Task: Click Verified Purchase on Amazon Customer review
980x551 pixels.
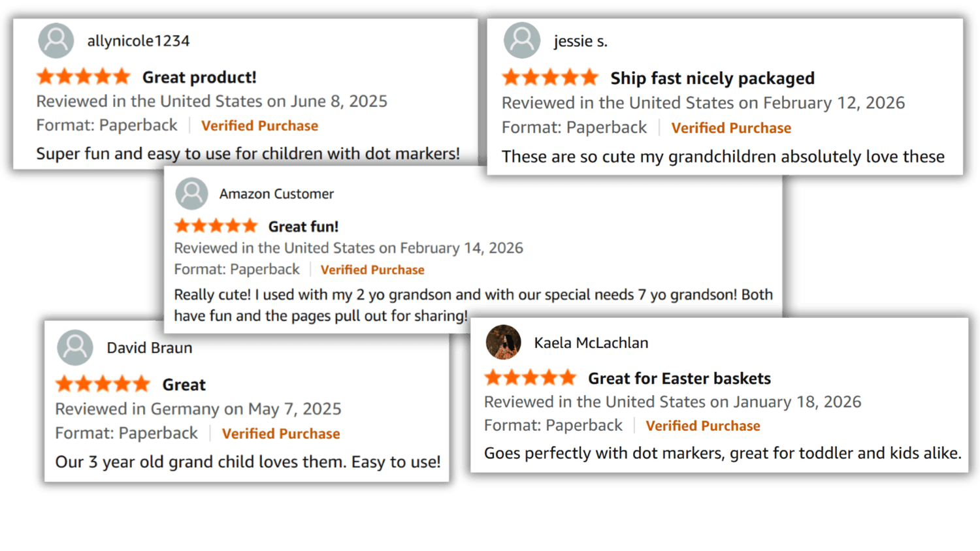Action: click(372, 270)
